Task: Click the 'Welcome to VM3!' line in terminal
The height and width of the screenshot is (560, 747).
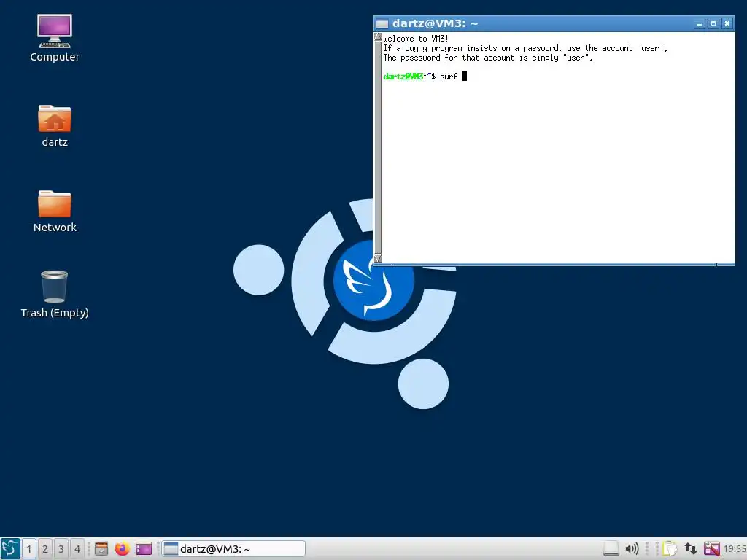Action: pyautogui.click(x=415, y=39)
